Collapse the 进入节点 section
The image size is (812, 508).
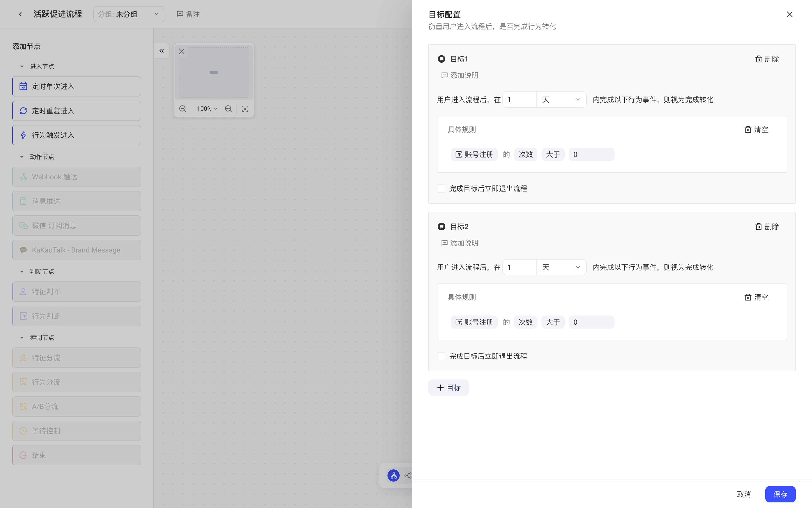(x=22, y=67)
